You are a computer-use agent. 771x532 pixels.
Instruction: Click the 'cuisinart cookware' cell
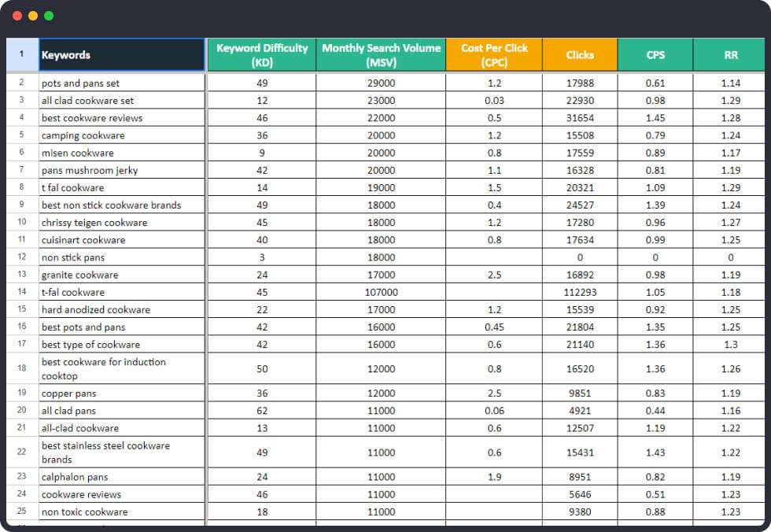(122, 240)
